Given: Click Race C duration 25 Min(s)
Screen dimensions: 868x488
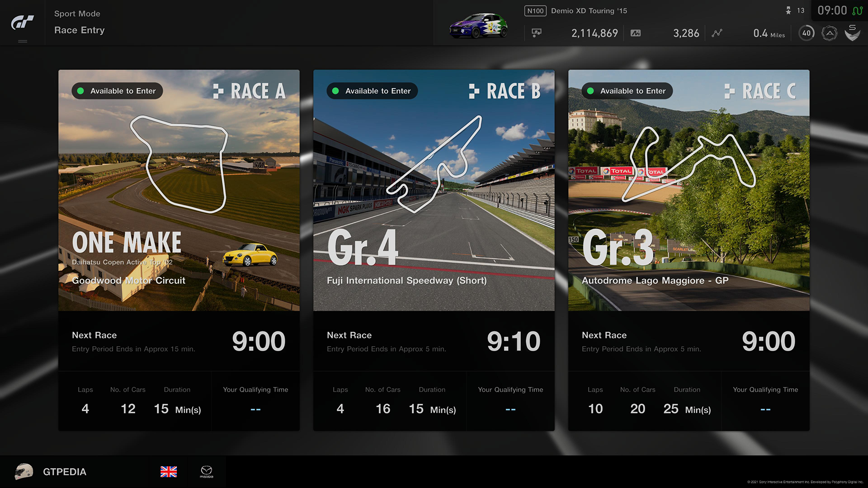Looking at the screenshot, I should pyautogui.click(x=687, y=409).
